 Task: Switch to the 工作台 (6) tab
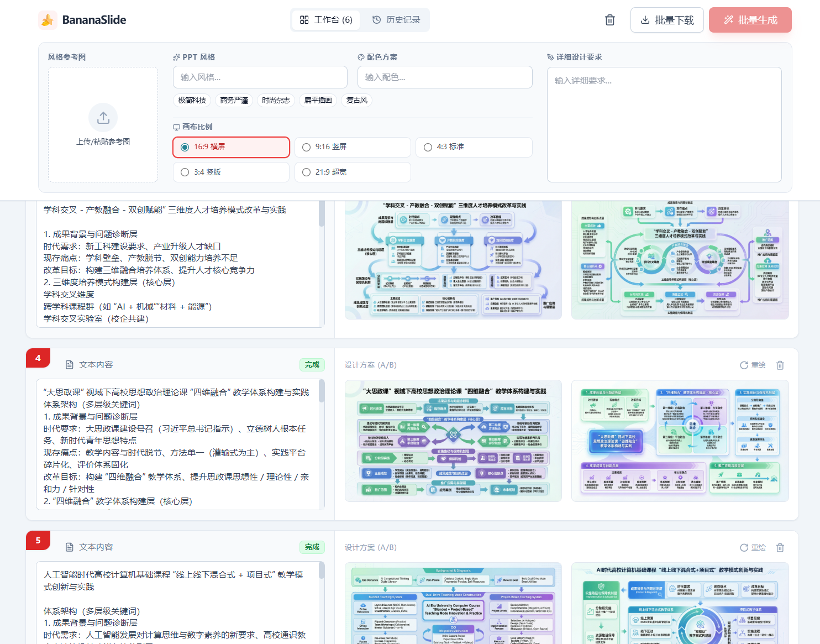[325, 19]
